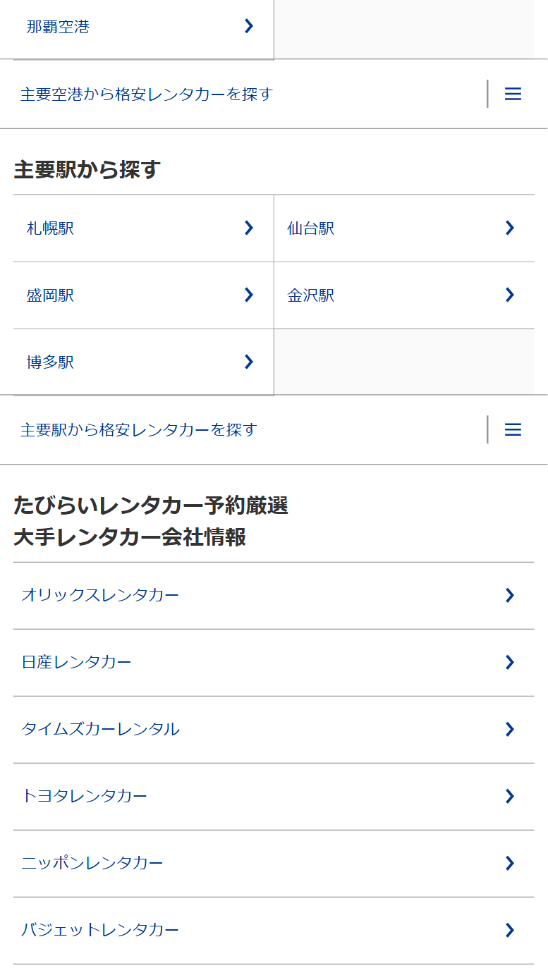Image resolution: width=548 pixels, height=980 pixels.
Task: Expand 主要空港から格安レンタカーを探す section
Action: 147,94
